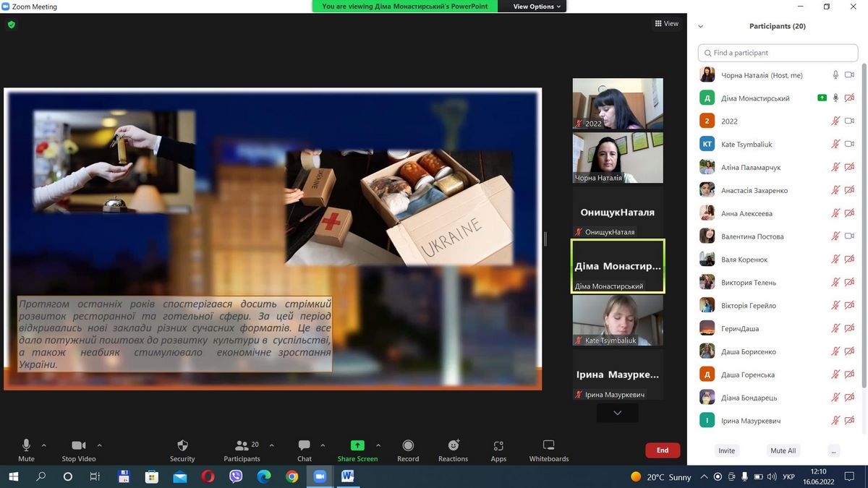
Task: Show more video tiles with the down chevron
Action: point(617,413)
